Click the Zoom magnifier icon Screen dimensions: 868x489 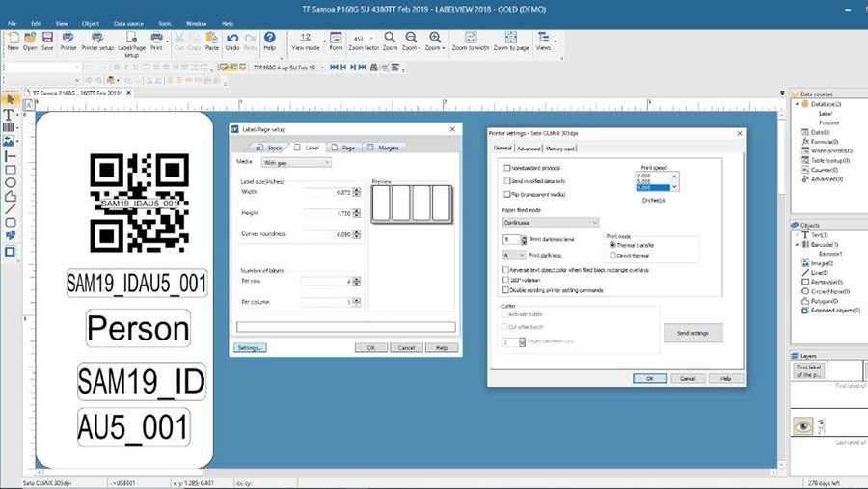(391, 41)
